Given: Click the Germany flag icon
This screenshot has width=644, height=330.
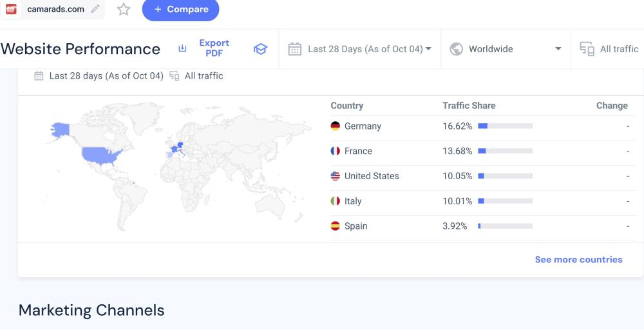Looking at the screenshot, I should coord(335,126).
